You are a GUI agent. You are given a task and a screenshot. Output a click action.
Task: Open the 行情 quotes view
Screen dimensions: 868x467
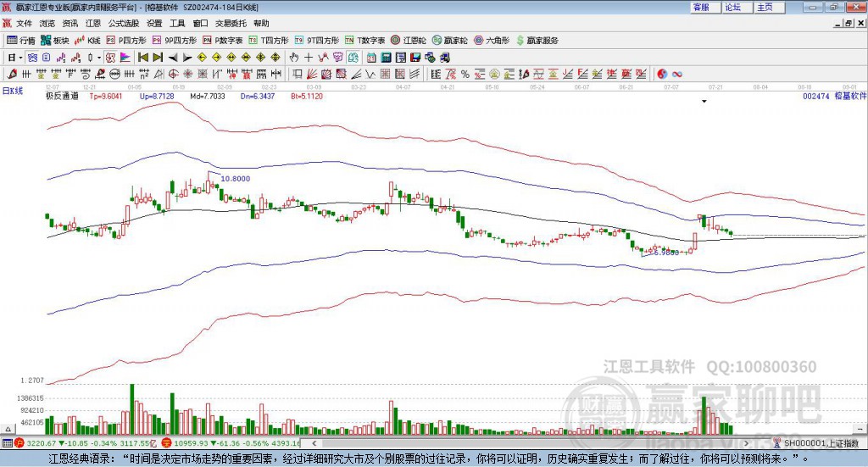pos(21,41)
